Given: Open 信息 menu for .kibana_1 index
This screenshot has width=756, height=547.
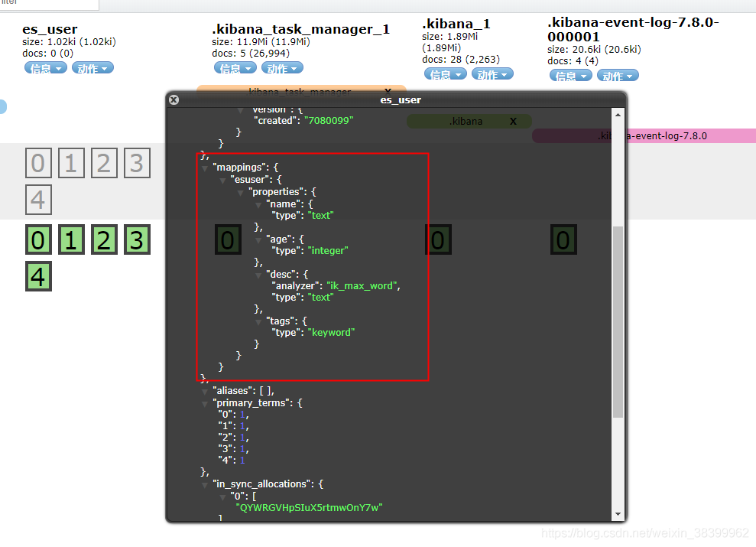Looking at the screenshot, I should [446, 74].
